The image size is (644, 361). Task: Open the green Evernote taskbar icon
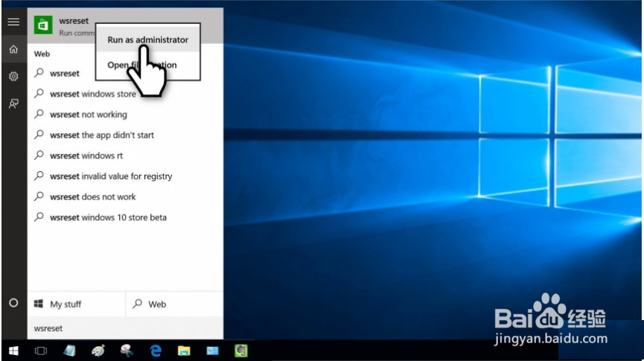[x=241, y=351]
